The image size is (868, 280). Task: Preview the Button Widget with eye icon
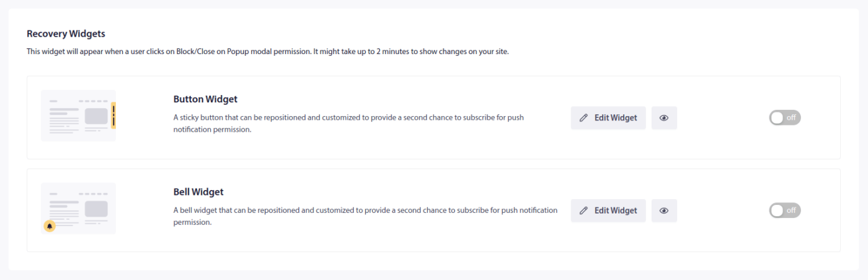click(664, 118)
